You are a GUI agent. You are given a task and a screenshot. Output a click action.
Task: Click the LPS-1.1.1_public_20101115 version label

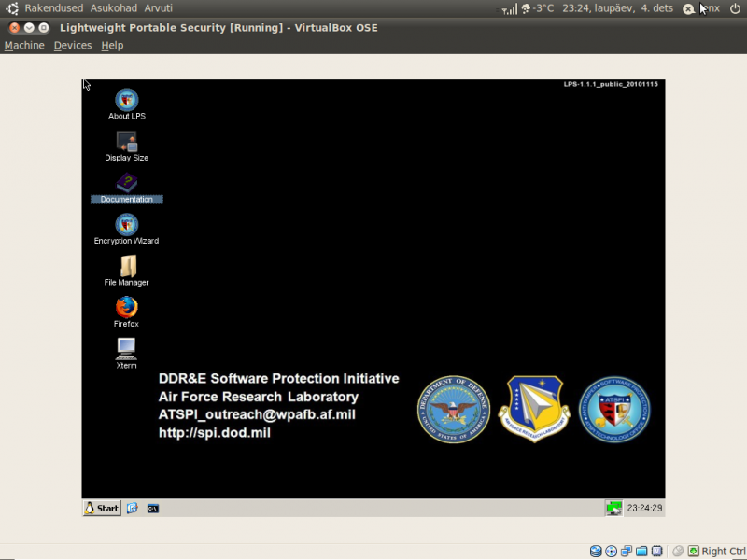tap(611, 84)
